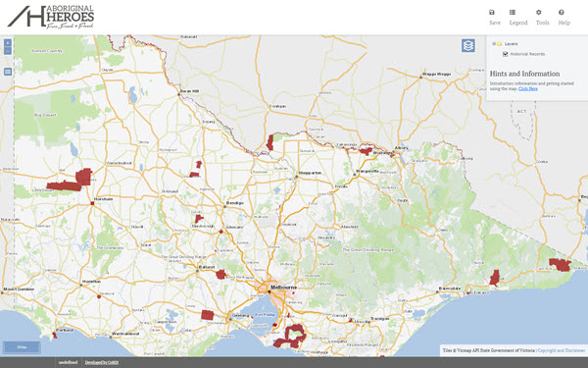Click the blue scale bar button

click(22, 347)
